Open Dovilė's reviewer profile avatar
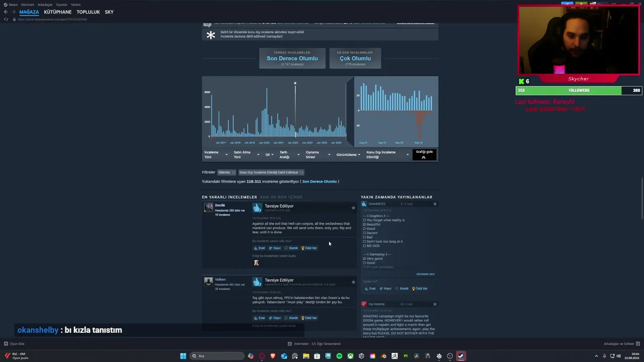The width and height of the screenshot is (644, 362). click(x=208, y=208)
